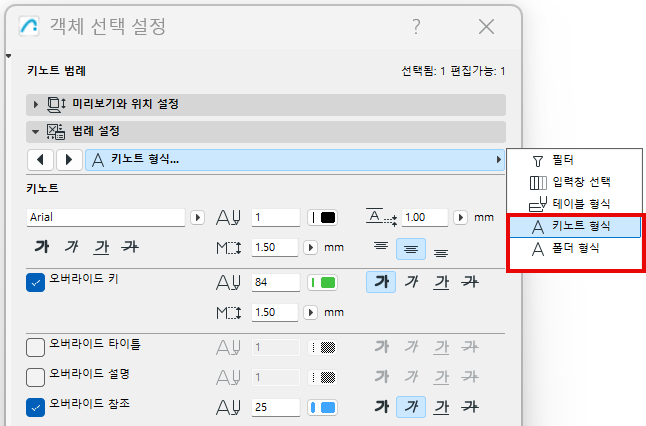Toggle strikethrough for 오버라이드 참조 row
This screenshot has width=646, height=426.
pos(470,407)
